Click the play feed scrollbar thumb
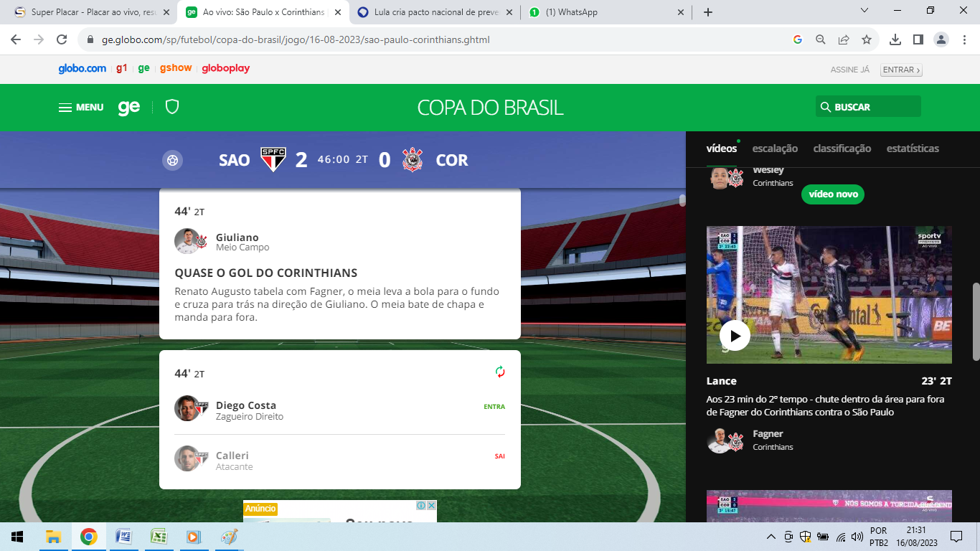Image resolution: width=980 pixels, height=551 pixels. [x=682, y=200]
